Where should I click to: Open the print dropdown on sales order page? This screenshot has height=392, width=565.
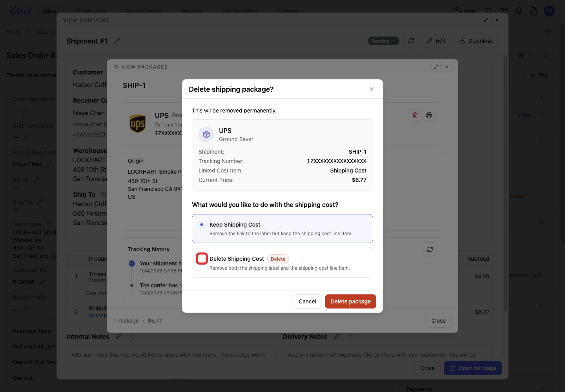pos(525,55)
